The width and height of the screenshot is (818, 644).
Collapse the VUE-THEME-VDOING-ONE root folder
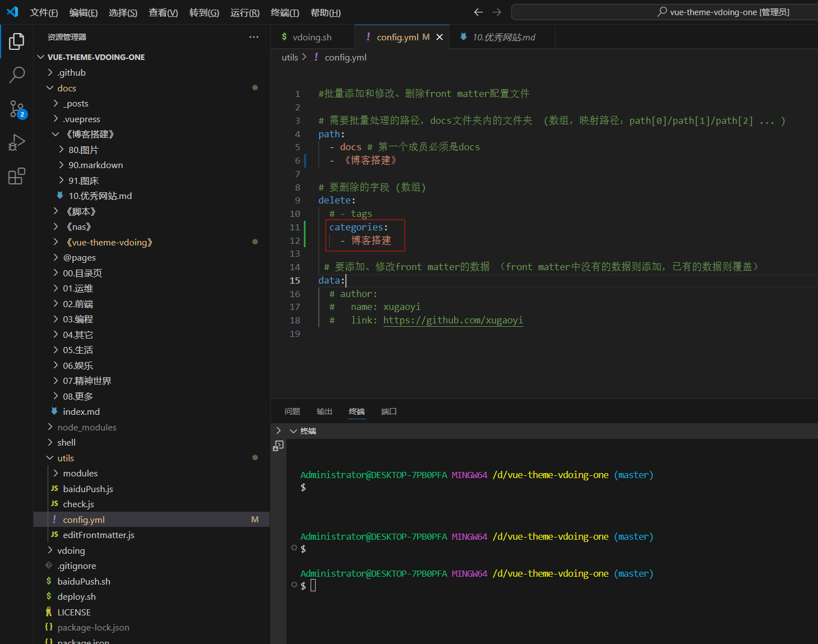[x=151, y=57]
